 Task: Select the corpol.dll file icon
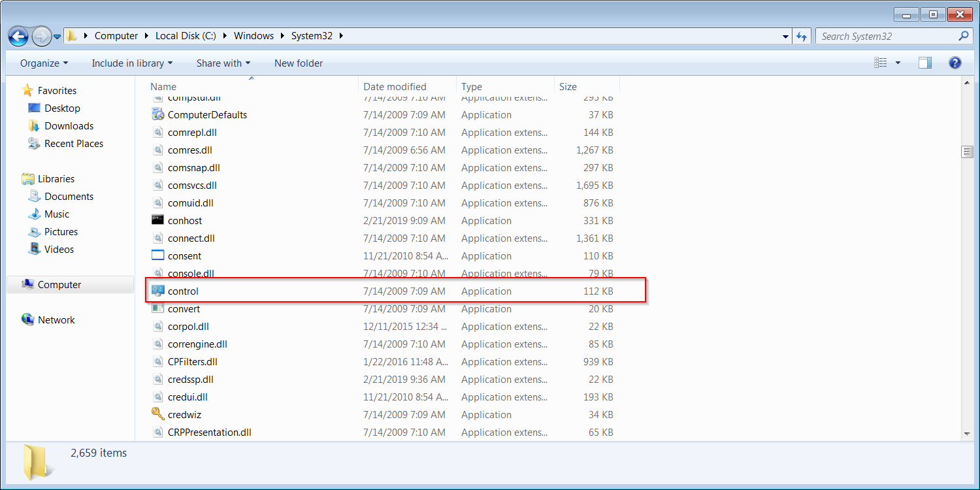coord(157,326)
